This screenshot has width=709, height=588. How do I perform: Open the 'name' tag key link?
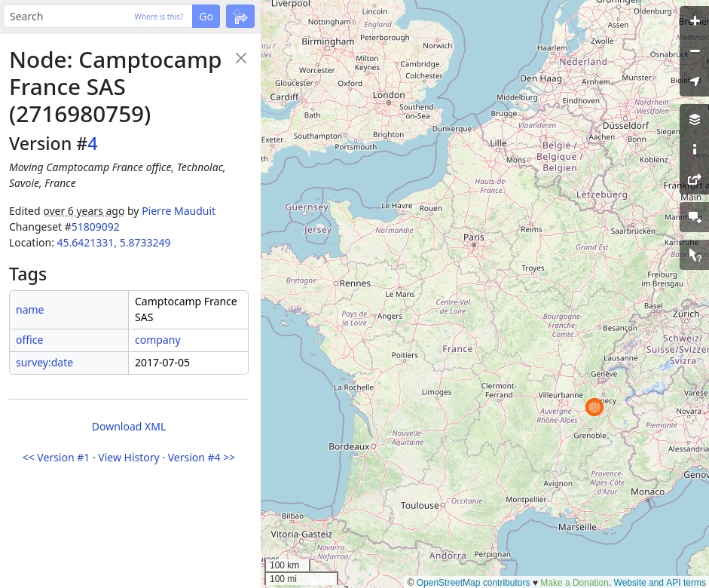30,310
